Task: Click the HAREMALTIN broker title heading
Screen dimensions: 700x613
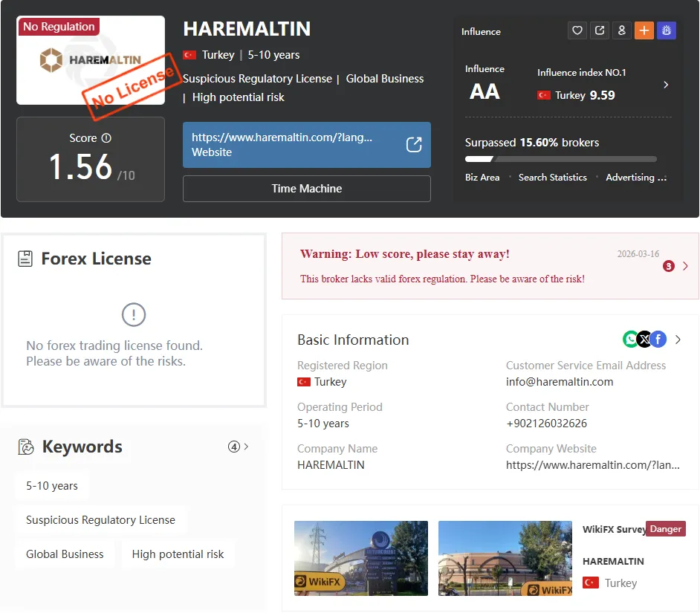Action: (x=247, y=28)
